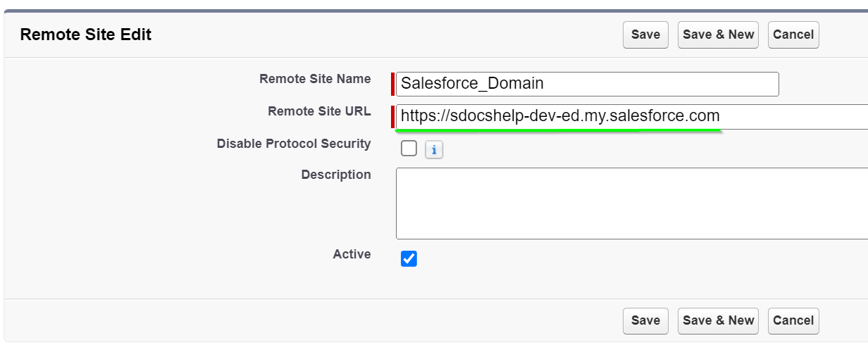Uncheck the Active checkbox

point(409,258)
